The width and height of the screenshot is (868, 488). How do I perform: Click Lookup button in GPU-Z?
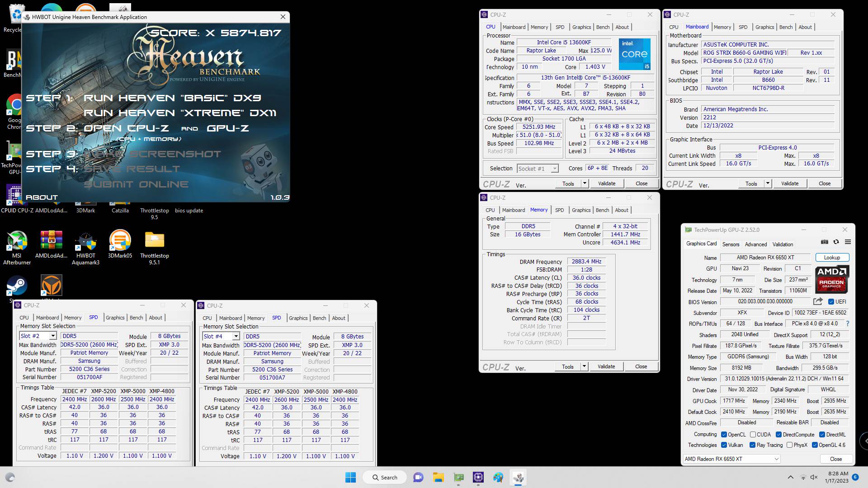coord(832,258)
